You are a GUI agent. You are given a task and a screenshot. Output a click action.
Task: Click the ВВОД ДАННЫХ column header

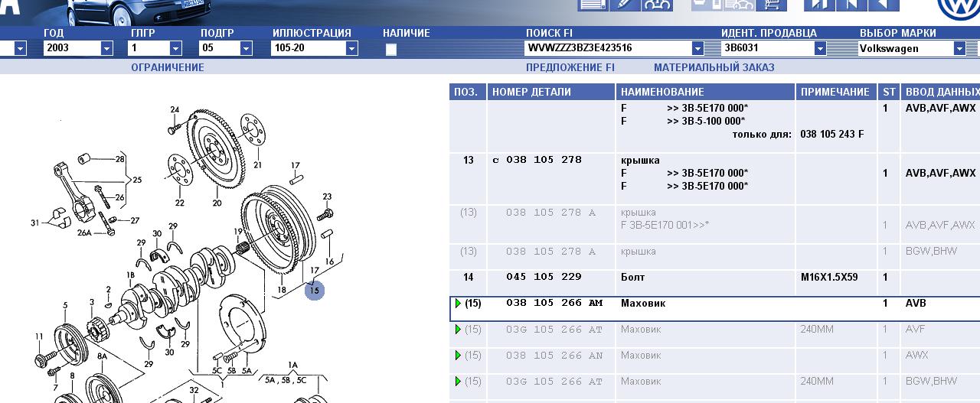940,92
